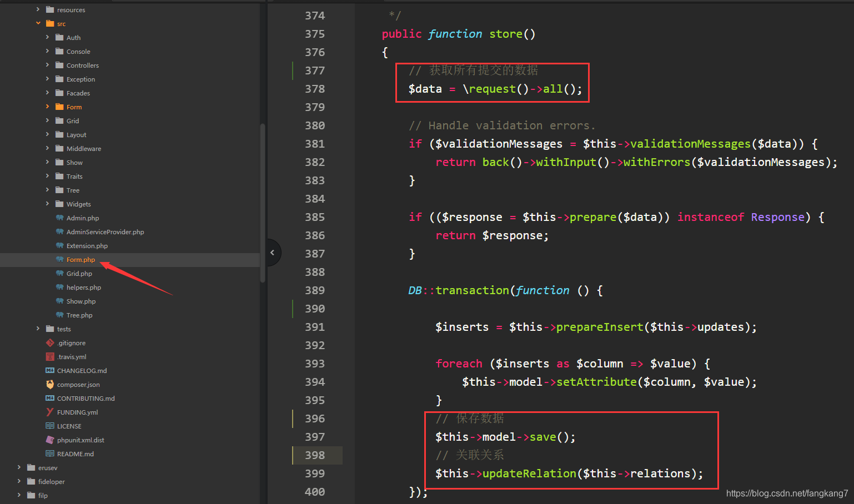854x504 pixels.
Task: Expand the resources folder arrow
Action: tap(38, 9)
